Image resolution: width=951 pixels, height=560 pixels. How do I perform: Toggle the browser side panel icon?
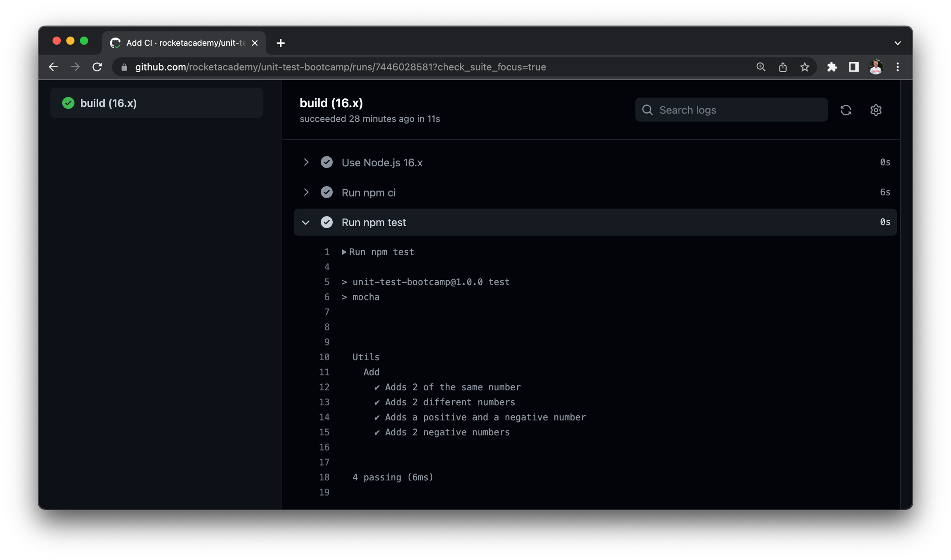[854, 67]
